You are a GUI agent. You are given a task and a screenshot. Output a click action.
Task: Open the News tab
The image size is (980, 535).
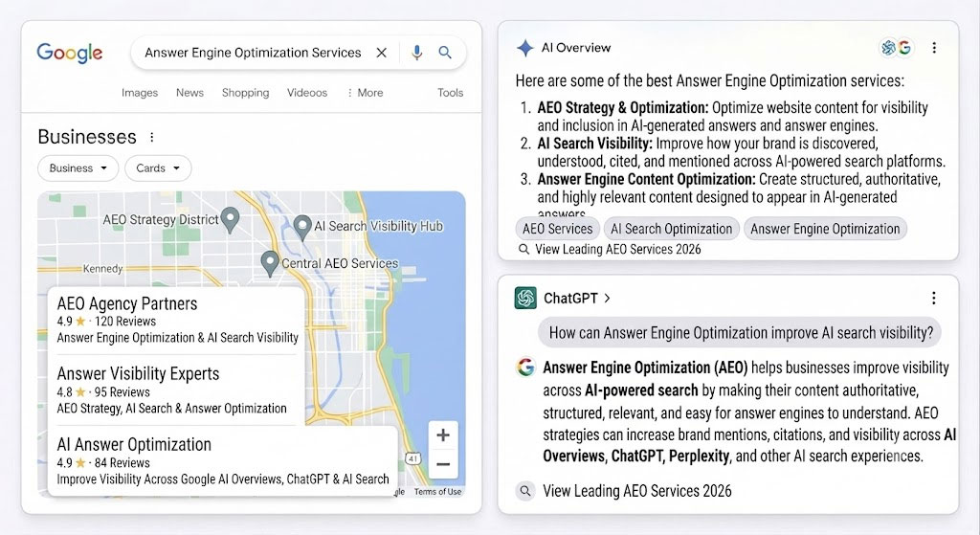pos(189,93)
